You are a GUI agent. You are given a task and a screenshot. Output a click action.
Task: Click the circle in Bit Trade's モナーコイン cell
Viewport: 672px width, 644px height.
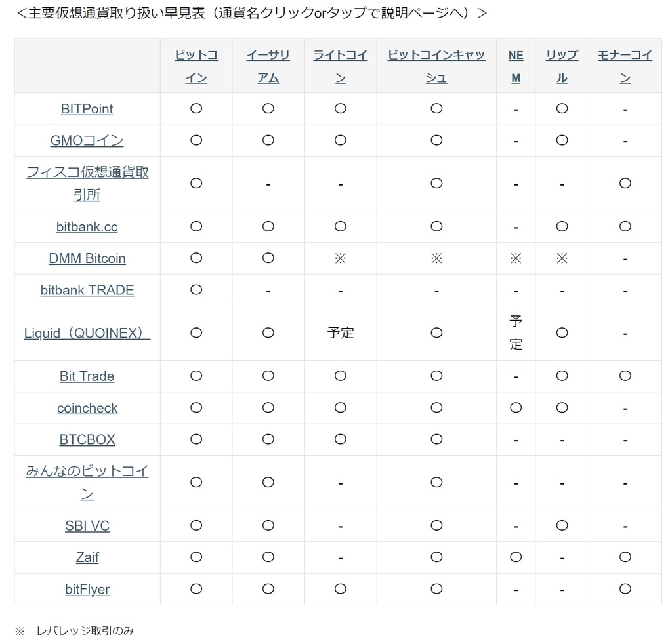[x=625, y=376]
